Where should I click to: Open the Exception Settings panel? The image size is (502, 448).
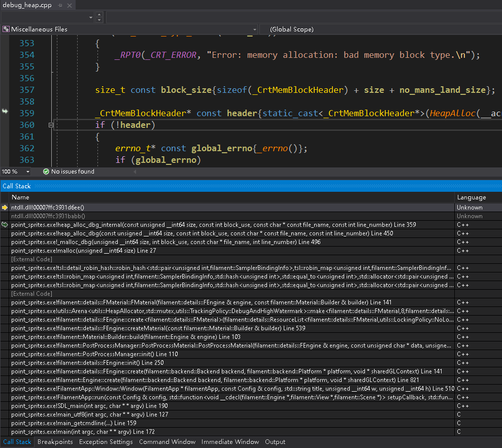[x=106, y=442]
